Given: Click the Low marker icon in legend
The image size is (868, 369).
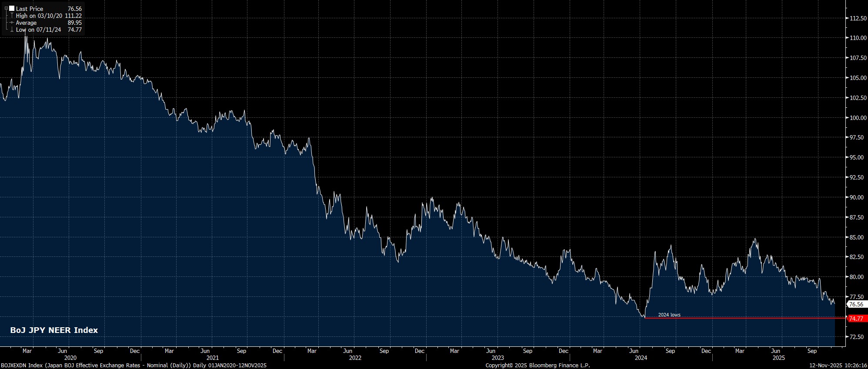Looking at the screenshot, I should coord(11,30).
